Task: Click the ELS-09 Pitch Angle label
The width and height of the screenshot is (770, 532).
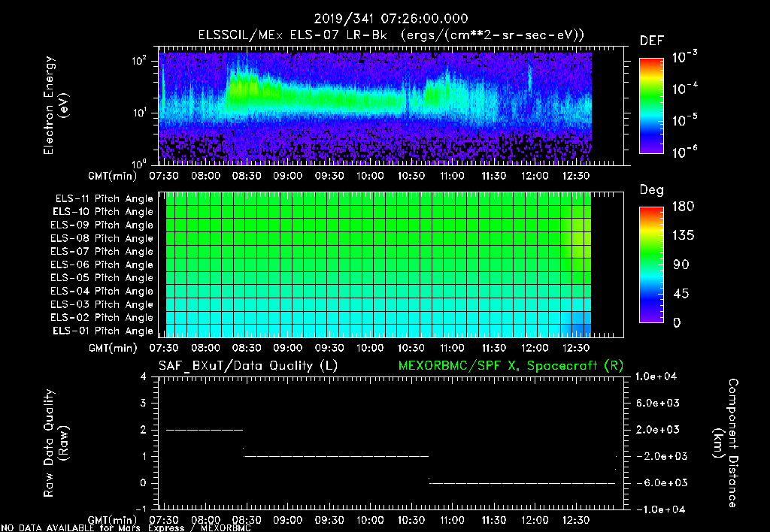Action: click(x=102, y=225)
